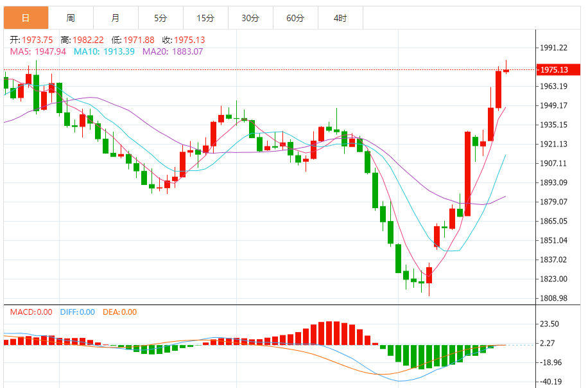Open the 4时 timeframe tab
The height and width of the screenshot is (388, 588).
[x=340, y=17]
